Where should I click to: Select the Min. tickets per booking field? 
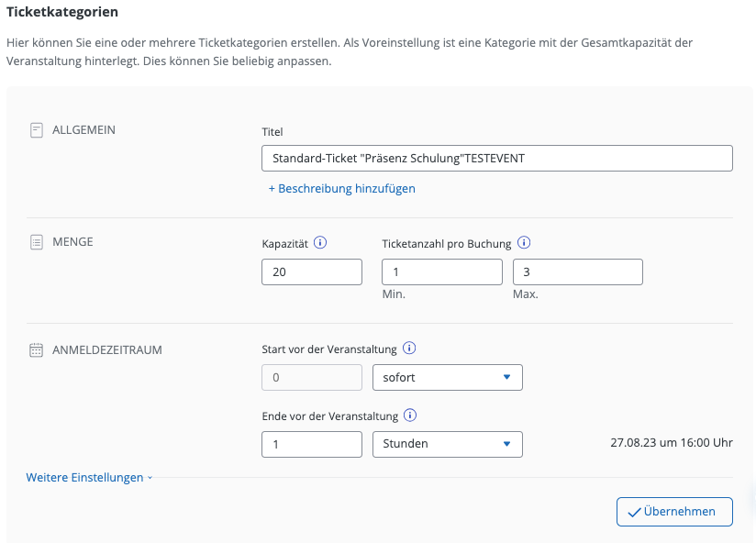441,271
